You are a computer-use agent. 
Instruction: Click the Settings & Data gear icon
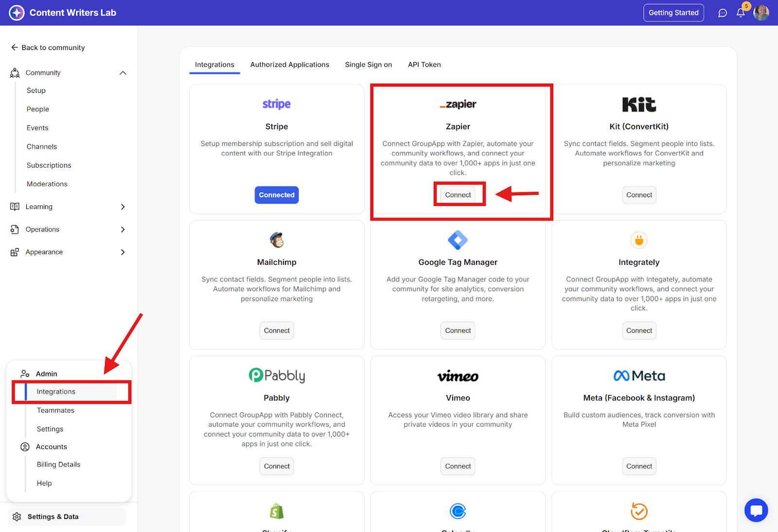pos(17,516)
